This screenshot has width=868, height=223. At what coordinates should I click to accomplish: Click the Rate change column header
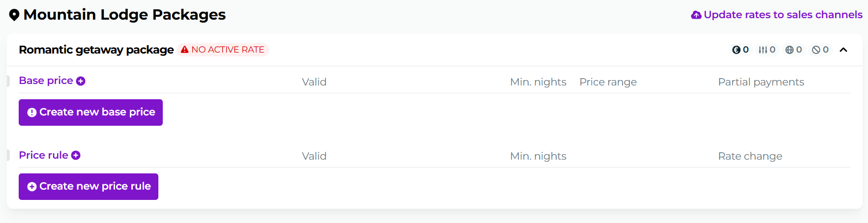tap(750, 156)
